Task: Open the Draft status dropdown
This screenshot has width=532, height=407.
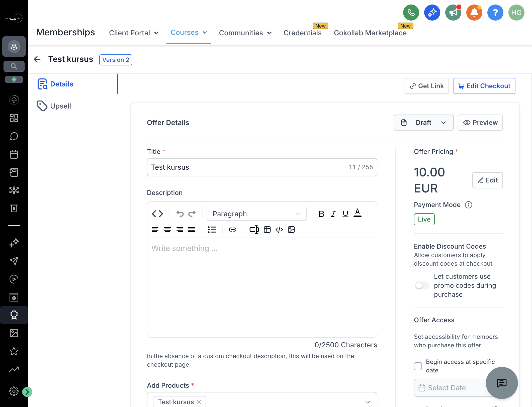Action: (x=423, y=123)
